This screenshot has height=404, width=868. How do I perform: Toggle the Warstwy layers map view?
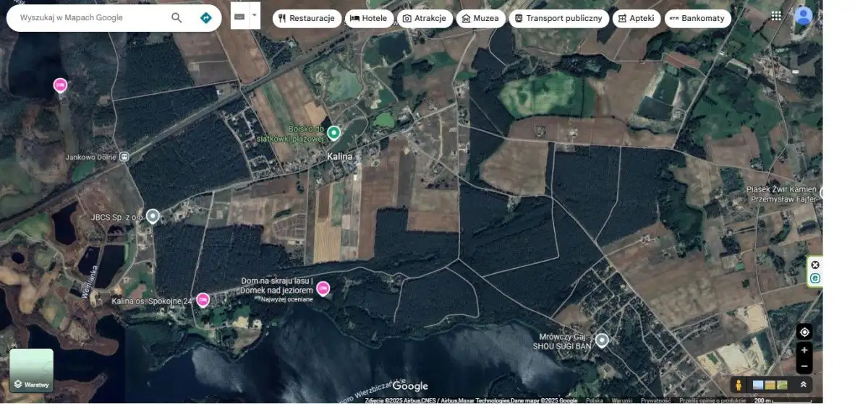31,371
